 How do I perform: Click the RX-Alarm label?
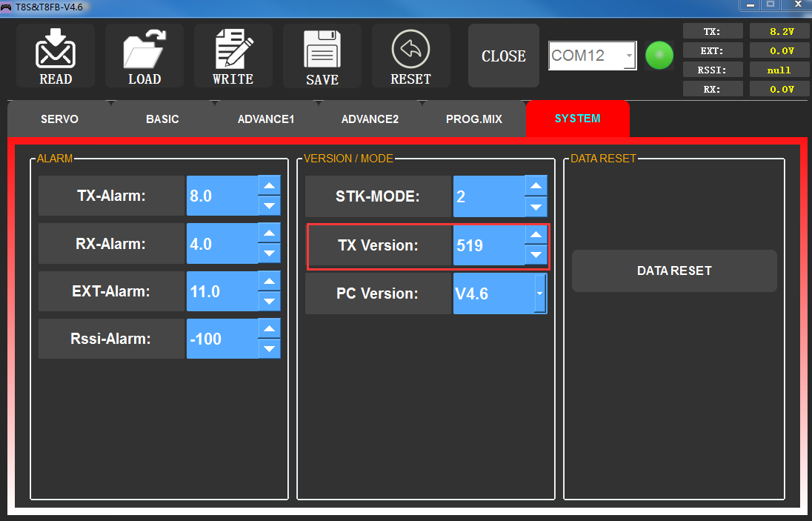111,243
